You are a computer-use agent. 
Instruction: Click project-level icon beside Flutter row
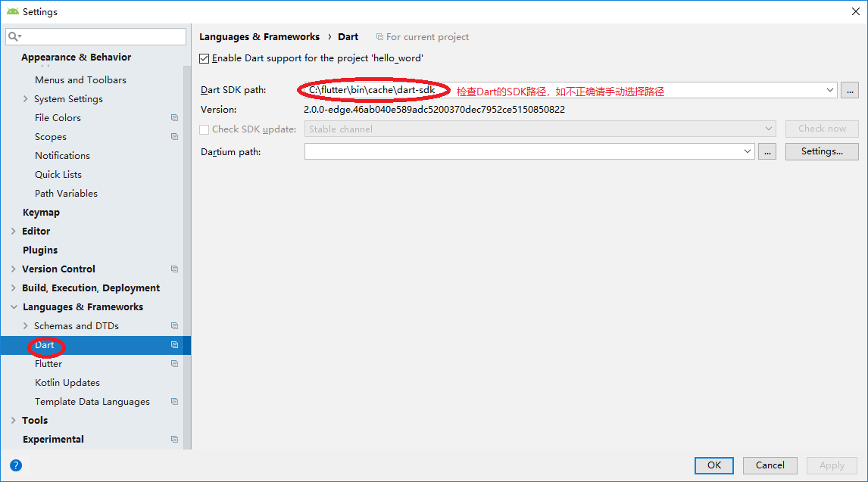[x=174, y=364]
